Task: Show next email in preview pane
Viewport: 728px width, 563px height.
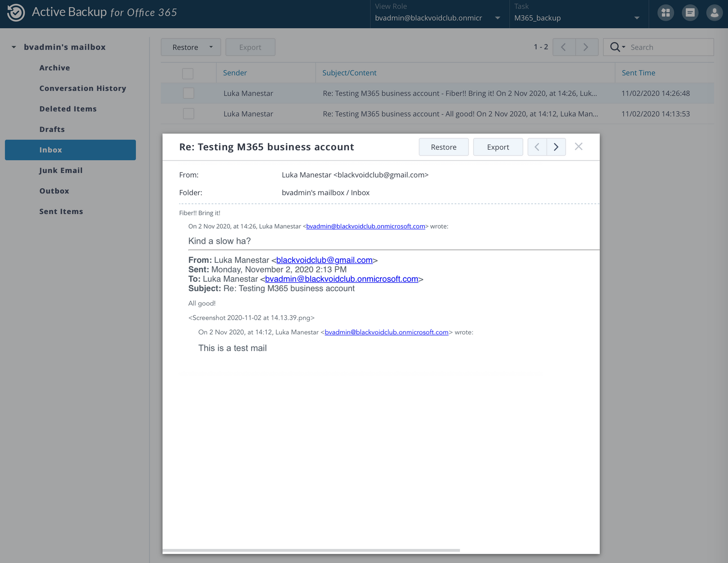Action: [556, 147]
